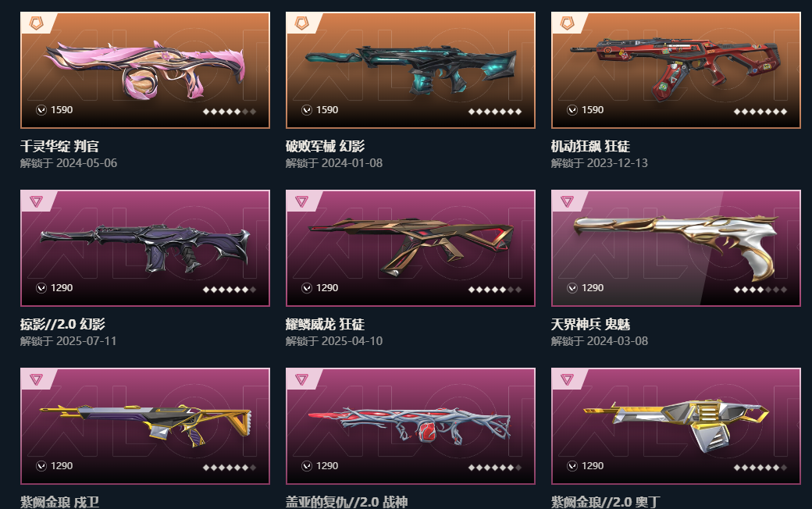Click the 耀鳞威龙 狂徒 skin title
This screenshot has width=812, height=509.
[326, 324]
